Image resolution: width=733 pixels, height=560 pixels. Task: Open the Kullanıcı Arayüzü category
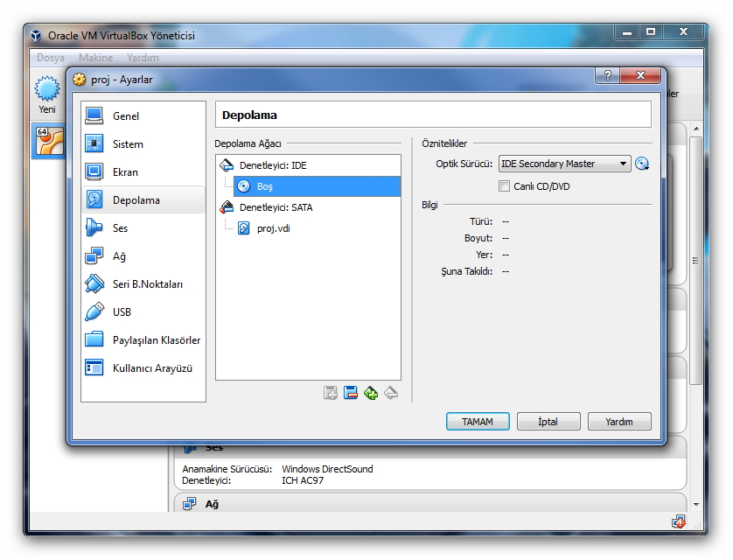click(x=143, y=368)
